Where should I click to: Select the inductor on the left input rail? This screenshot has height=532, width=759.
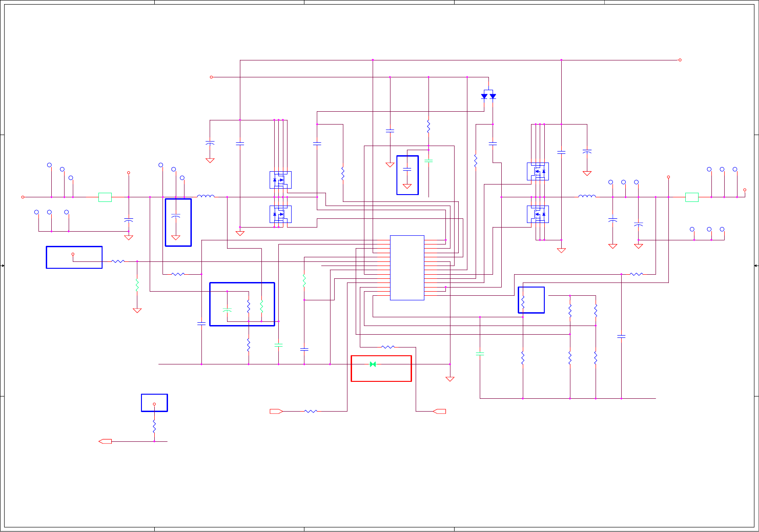tap(206, 196)
